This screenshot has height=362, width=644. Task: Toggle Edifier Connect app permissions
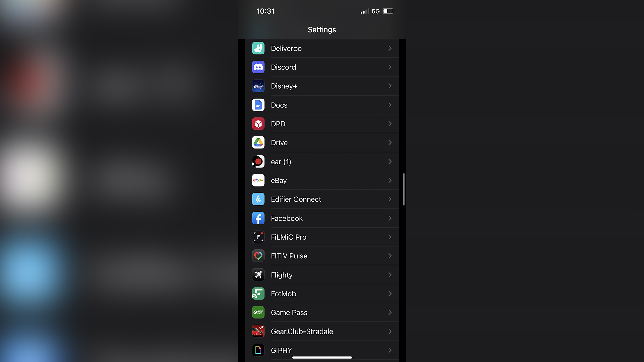[322, 199]
